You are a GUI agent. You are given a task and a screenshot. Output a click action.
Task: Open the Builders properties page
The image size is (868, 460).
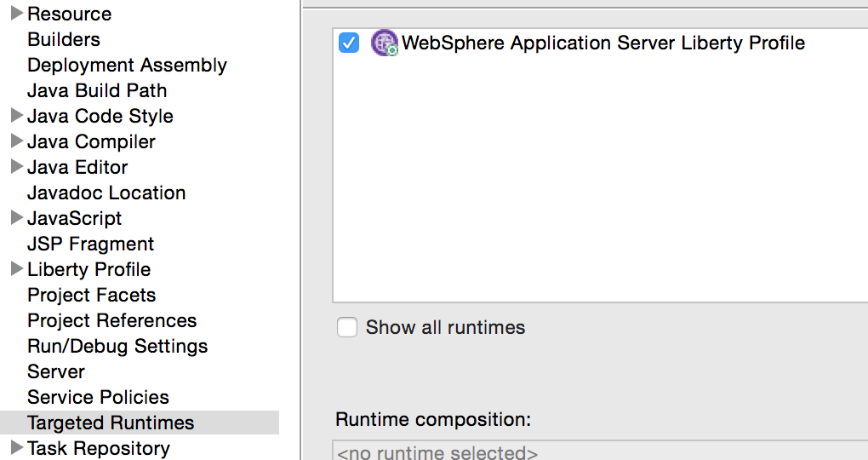(x=64, y=39)
